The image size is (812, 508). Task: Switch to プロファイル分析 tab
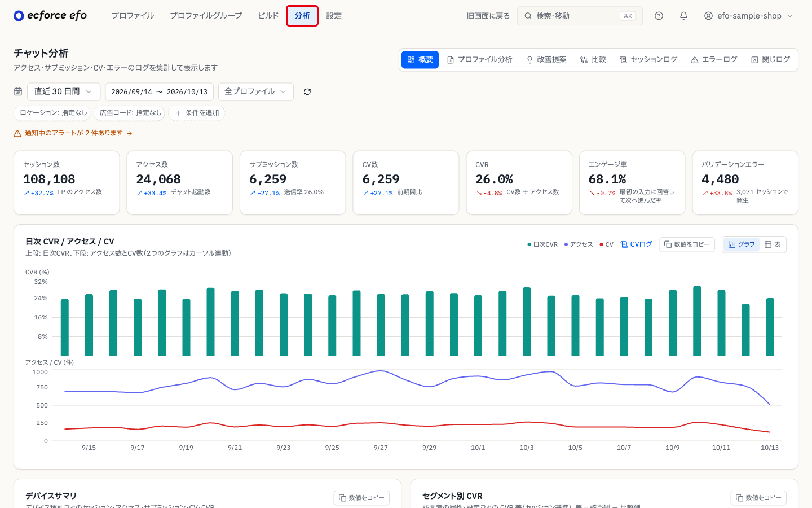coord(480,59)
